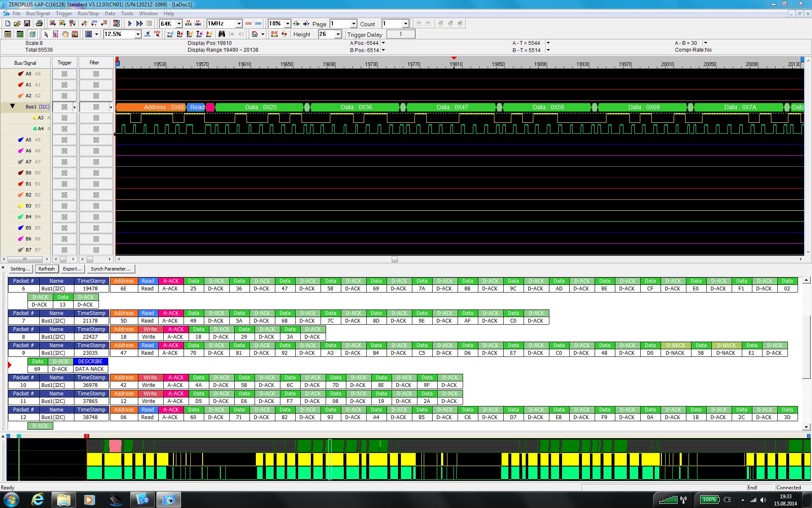Screen dimensions: 812x508
Task: Click the Print icon in toolbar
Action: tap(39, 24)
